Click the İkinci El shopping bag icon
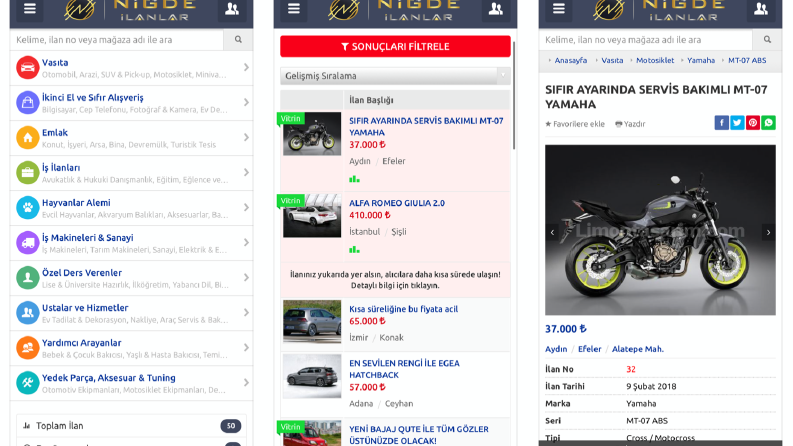Screen dimensions: 793x446 27,103
